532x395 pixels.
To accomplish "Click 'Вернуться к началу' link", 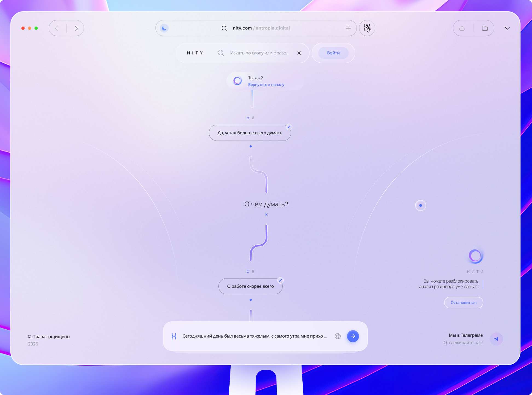I will [x=266, y=85].
